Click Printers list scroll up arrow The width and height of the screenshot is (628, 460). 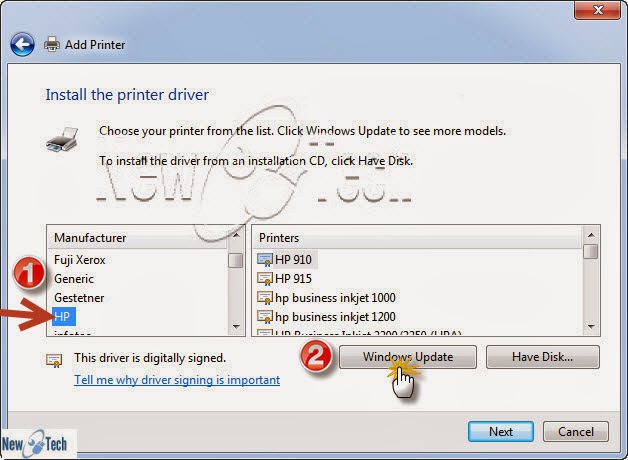[591, 235]
